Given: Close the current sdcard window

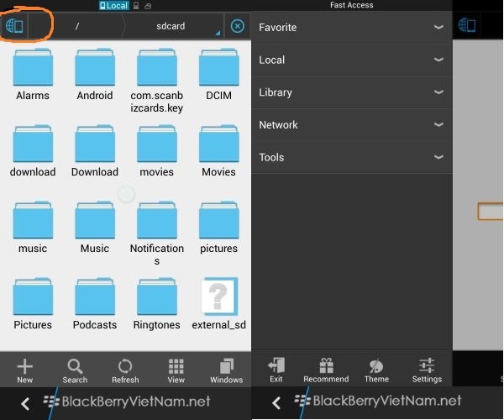Looking at the screenshot, I should (x=238, y=26).
